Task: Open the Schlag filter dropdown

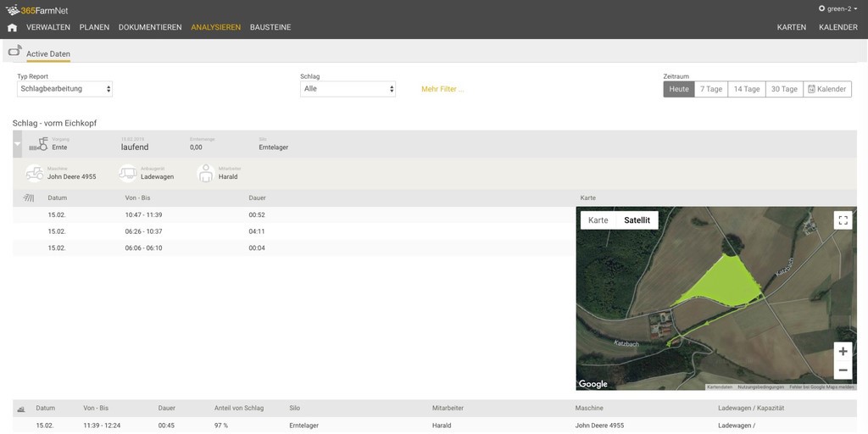Action: (x=348, y=89)
